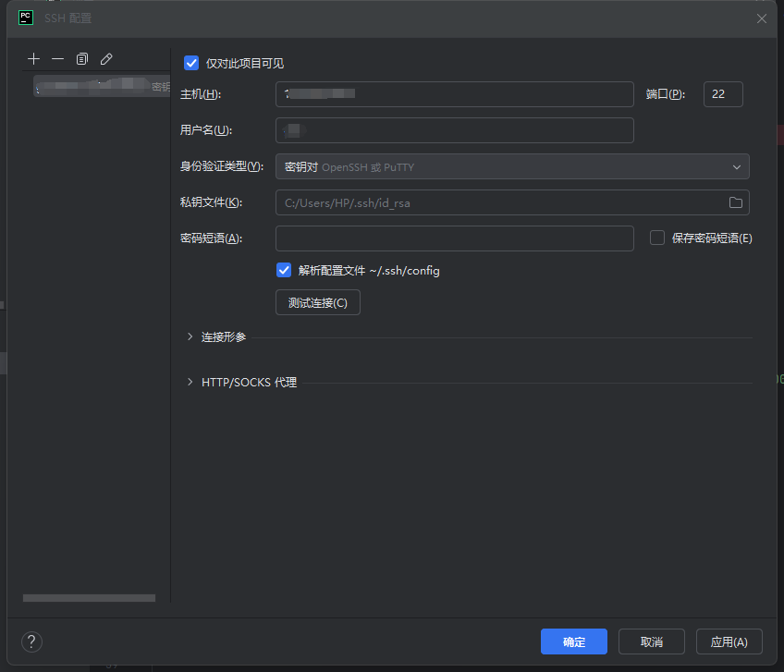Viewport: 784px width, 672px height.
Task: Click the copy configuration icon
Action: point(81,59)
